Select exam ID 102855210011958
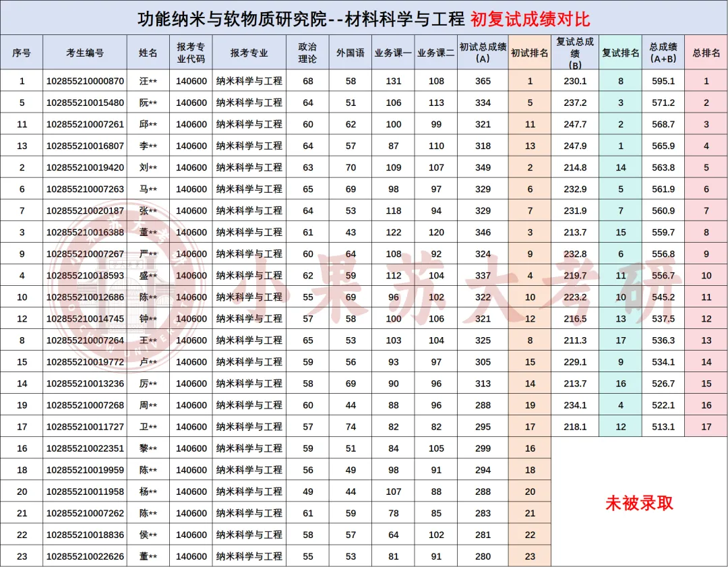The image size is (728, 567). coord(85,491)
